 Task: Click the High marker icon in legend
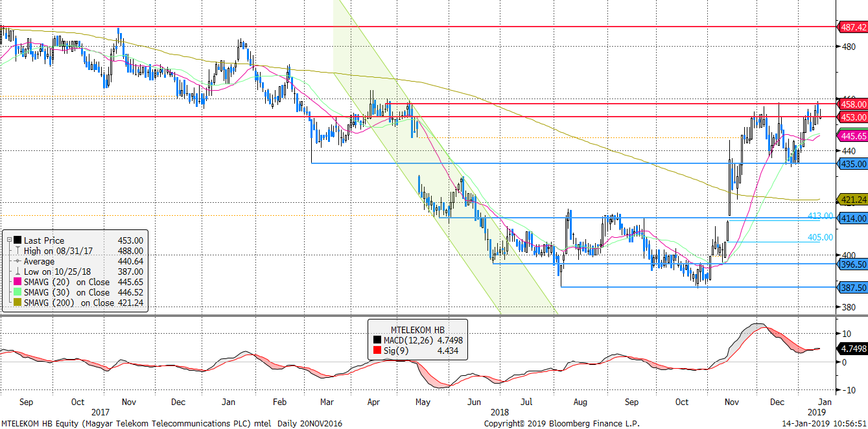(x=18, y=251)
